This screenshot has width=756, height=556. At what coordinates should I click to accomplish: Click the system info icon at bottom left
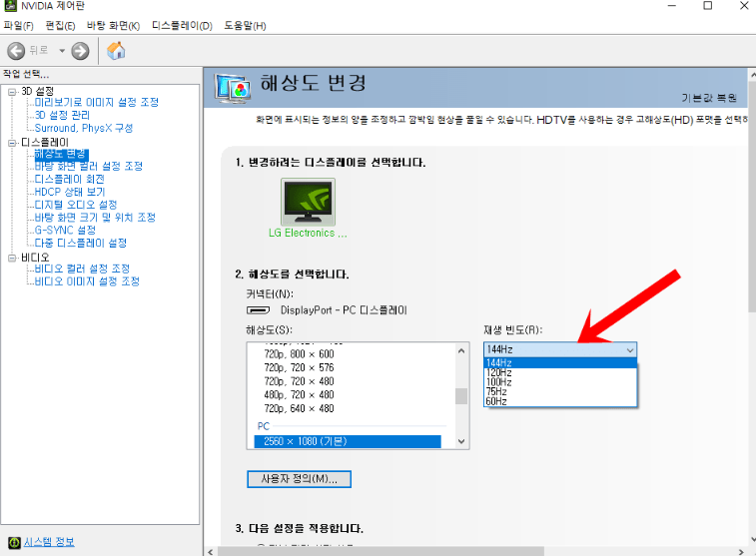14,542
